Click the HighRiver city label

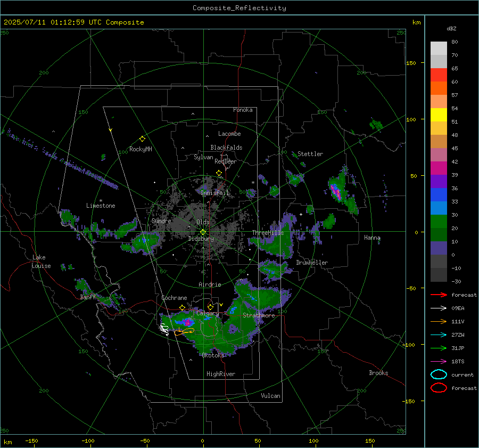click(x=221, y=374)
